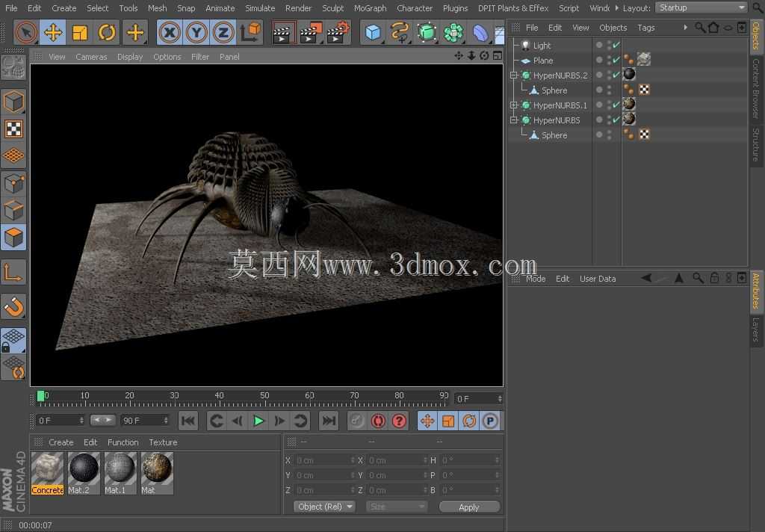Select the Plane object in tree
765x532 pixels.
pyautogui.click(x=542, y=61)
